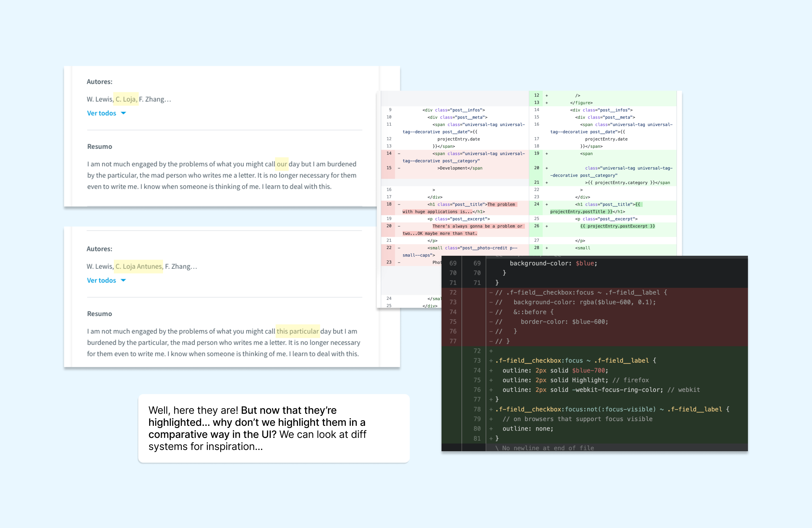Click highlighted 'this particular' in bottom Resumo
This screenshot has width=812, height=528.
coord(298,331)
